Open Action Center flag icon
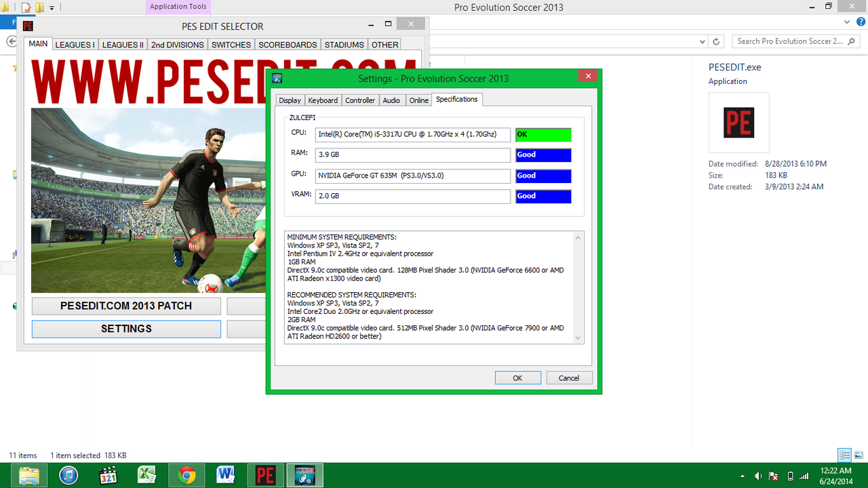The image size is (868, 488). pyautogui.click(x=774, y=476)
